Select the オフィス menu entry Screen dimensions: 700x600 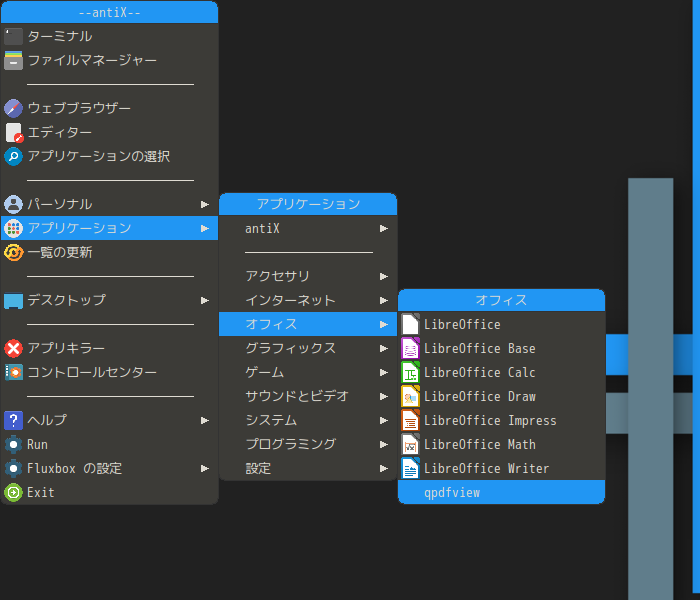[x=308, y=324]
